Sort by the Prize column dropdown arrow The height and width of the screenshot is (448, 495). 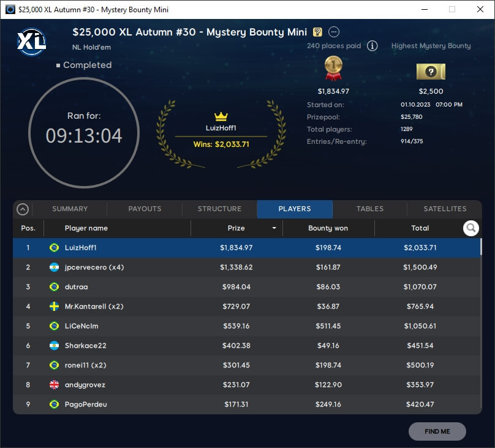tap(274, 228)
